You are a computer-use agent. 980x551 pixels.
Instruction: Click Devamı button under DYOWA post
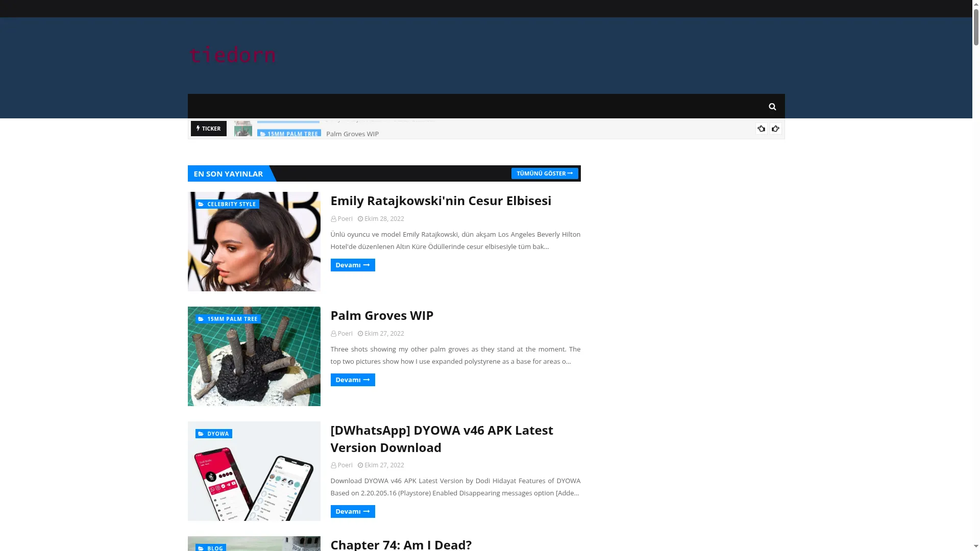point(353,512)
